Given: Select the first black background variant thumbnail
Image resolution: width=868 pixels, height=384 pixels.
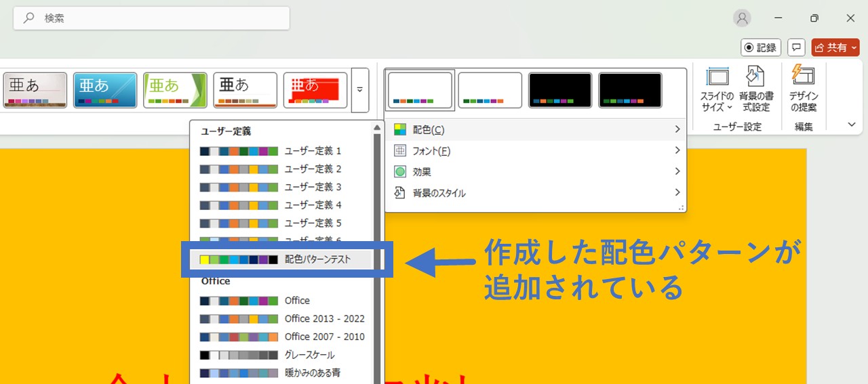Looking at the screenshot, I should click(x=560, y=90).
